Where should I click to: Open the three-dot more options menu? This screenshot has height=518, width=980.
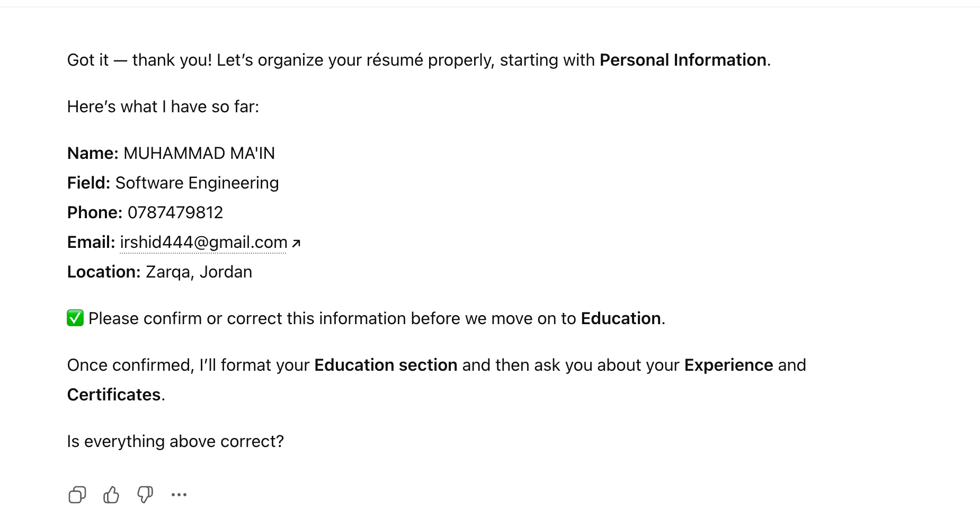(x=179, y=495)
